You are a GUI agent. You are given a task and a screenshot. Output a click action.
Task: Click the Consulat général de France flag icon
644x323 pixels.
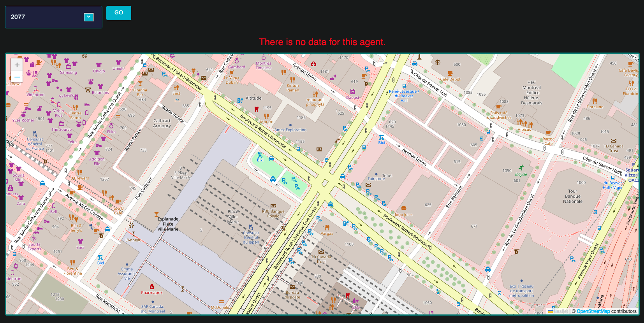point(35,133)
